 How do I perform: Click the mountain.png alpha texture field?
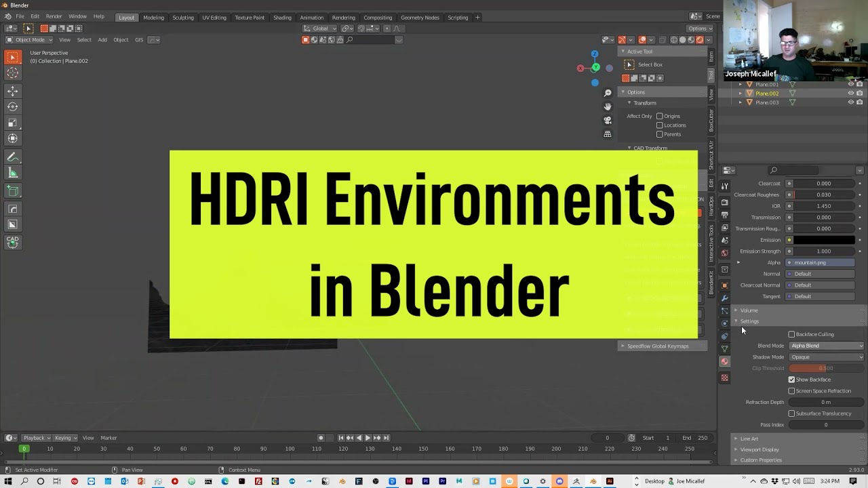click(820, 262)
